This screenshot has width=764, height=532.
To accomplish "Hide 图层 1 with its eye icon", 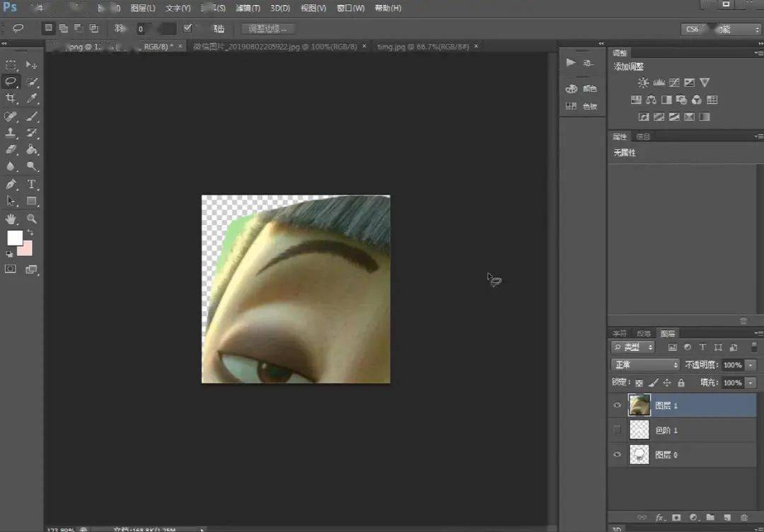I will pos(618,405).
